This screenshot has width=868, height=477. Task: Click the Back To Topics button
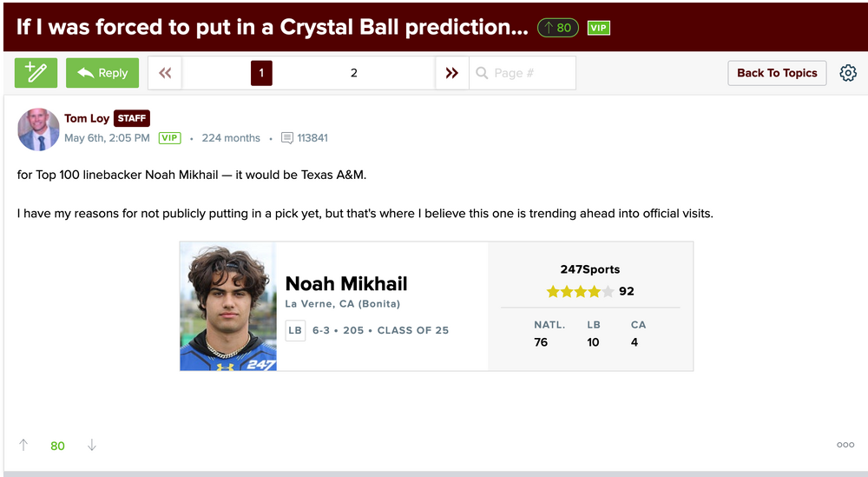point(777,73)
